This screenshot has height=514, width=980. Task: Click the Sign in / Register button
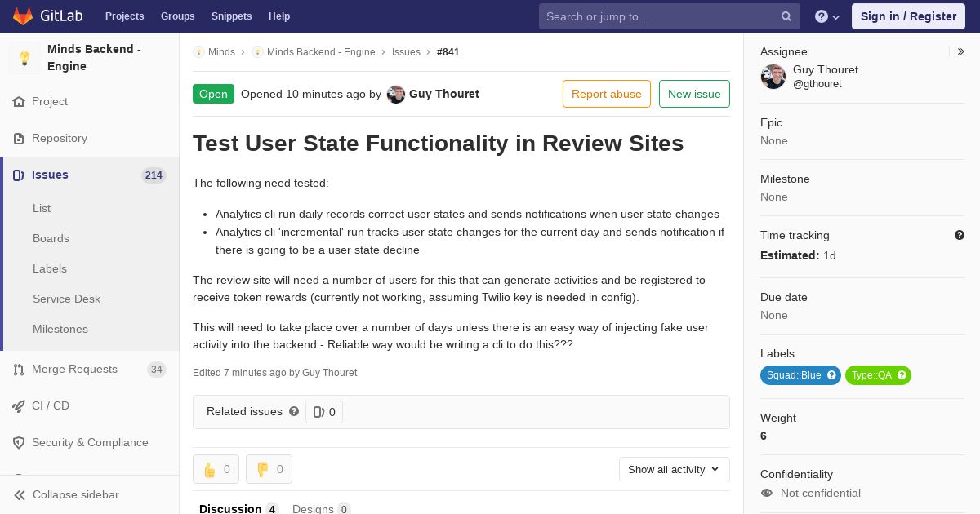click(908, 16)
